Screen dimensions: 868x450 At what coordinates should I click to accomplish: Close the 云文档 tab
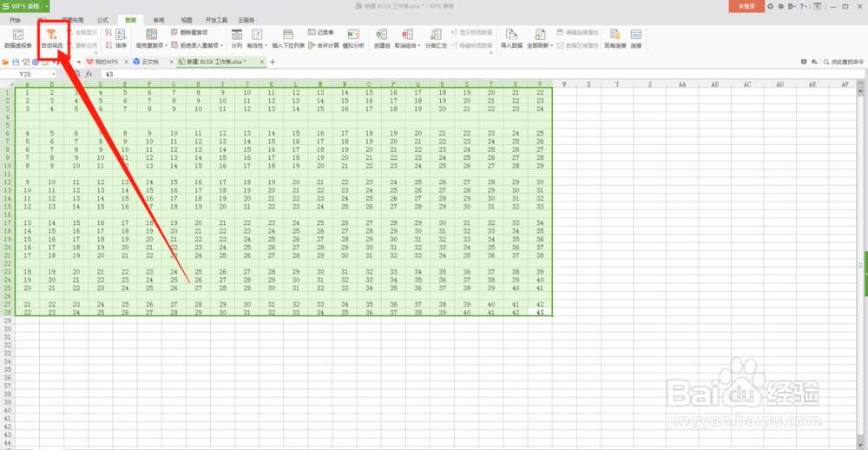pyautogui.click(x=171, y=62)
